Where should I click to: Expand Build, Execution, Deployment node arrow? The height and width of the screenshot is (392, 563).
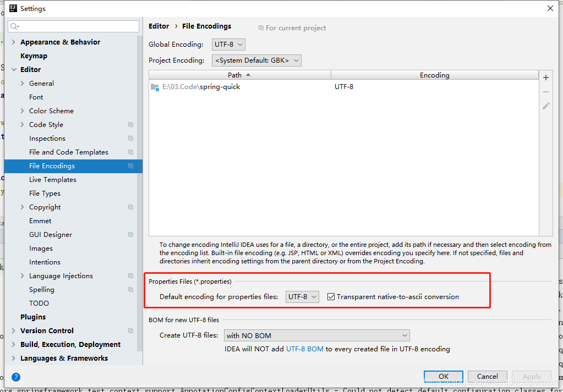click(14, 344)
